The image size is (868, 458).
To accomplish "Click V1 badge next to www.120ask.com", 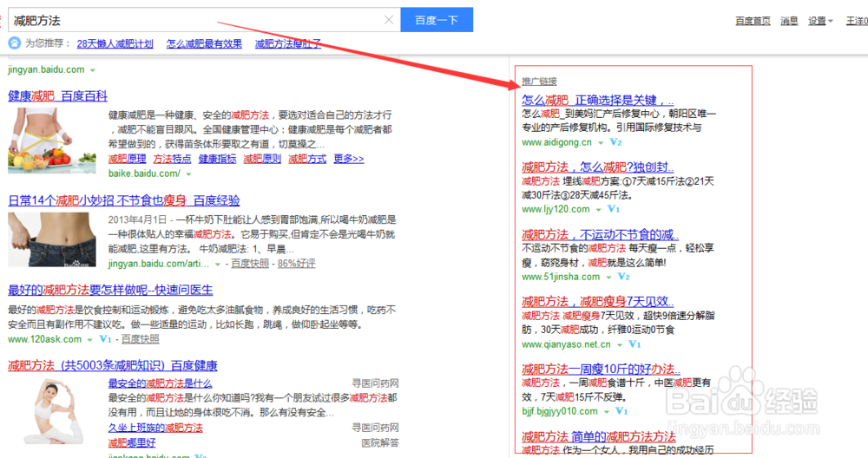I will pyautogui.click(x=105, y=339).
